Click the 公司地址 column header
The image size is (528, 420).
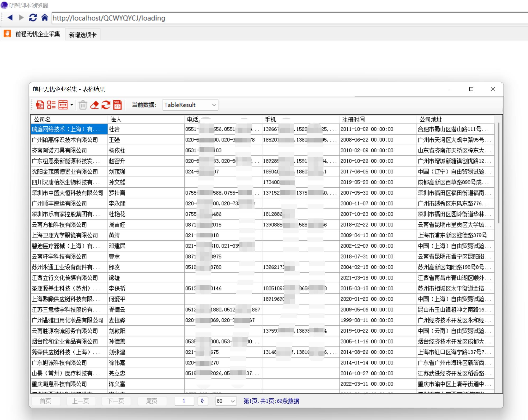455,120
